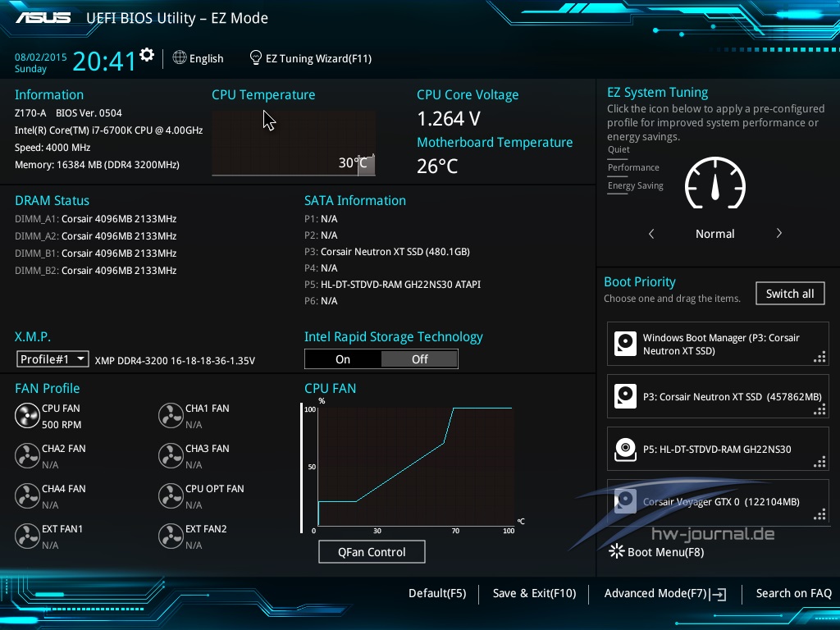Click Save & Exit (F10)
This screenshot has height=630, width=840.
pos(534,594)
